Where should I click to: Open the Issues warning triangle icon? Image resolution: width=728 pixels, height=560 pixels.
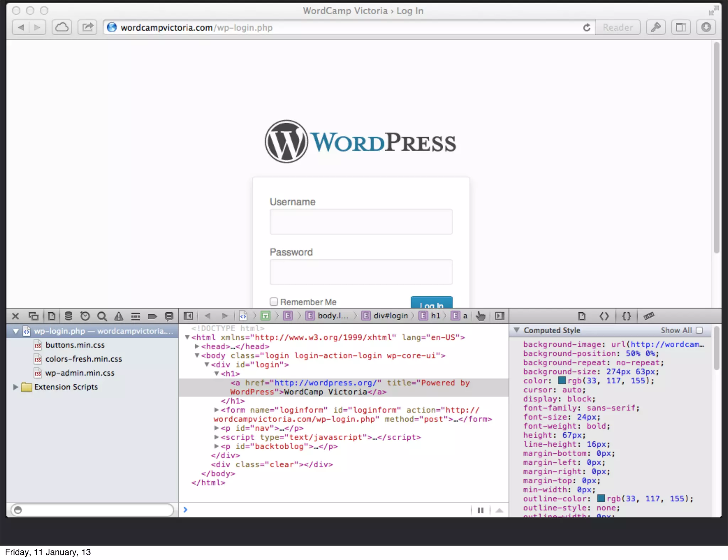[119, 316]
